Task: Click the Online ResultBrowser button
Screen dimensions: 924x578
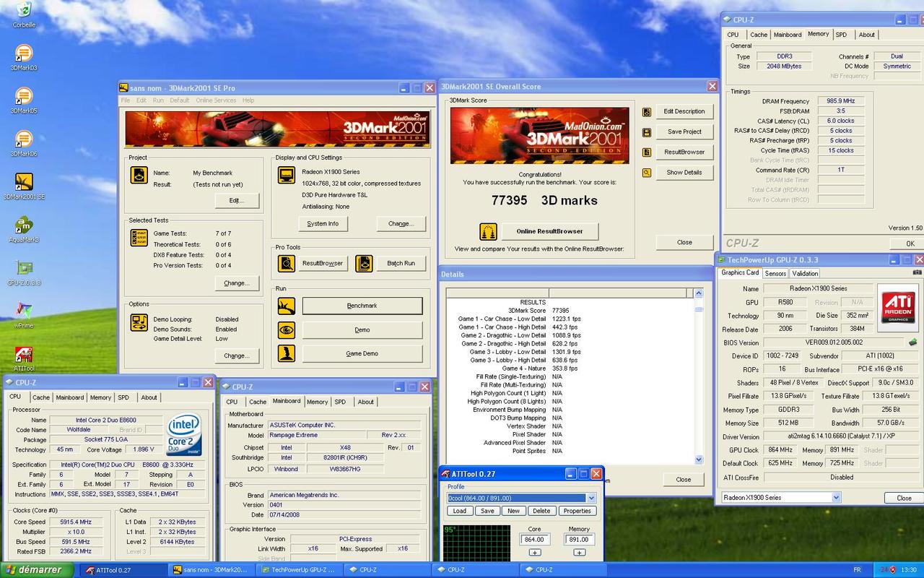Action: coord(549,231)
